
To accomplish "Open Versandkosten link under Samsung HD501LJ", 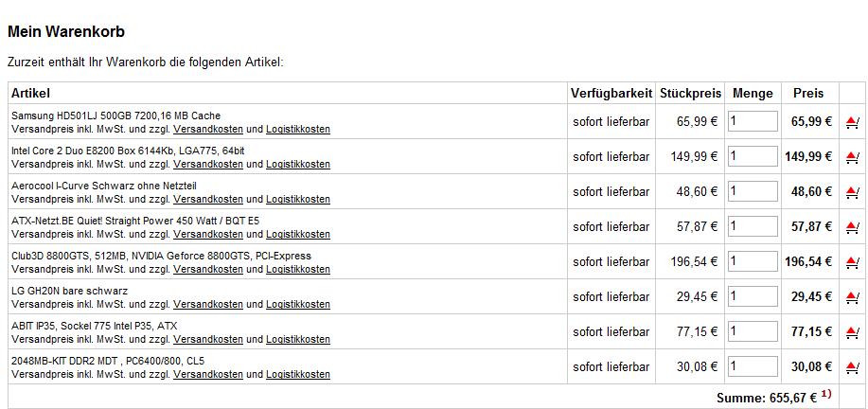I will pyautogui.click(x=208, y=129).
